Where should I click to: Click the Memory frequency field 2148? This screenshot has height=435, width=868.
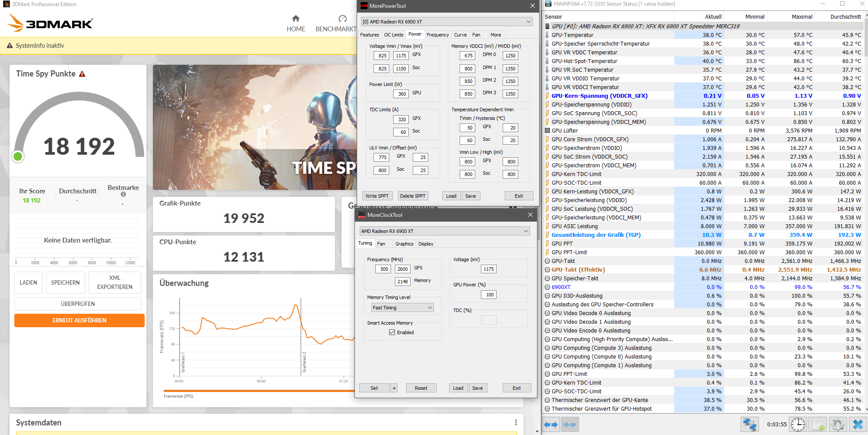pyautogui.click(x=402, y=282)
